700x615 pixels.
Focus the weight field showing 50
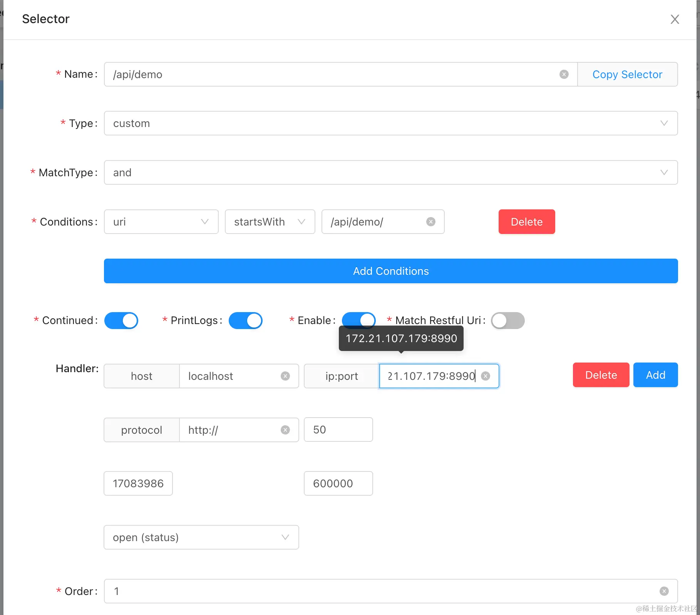point(338,429)
